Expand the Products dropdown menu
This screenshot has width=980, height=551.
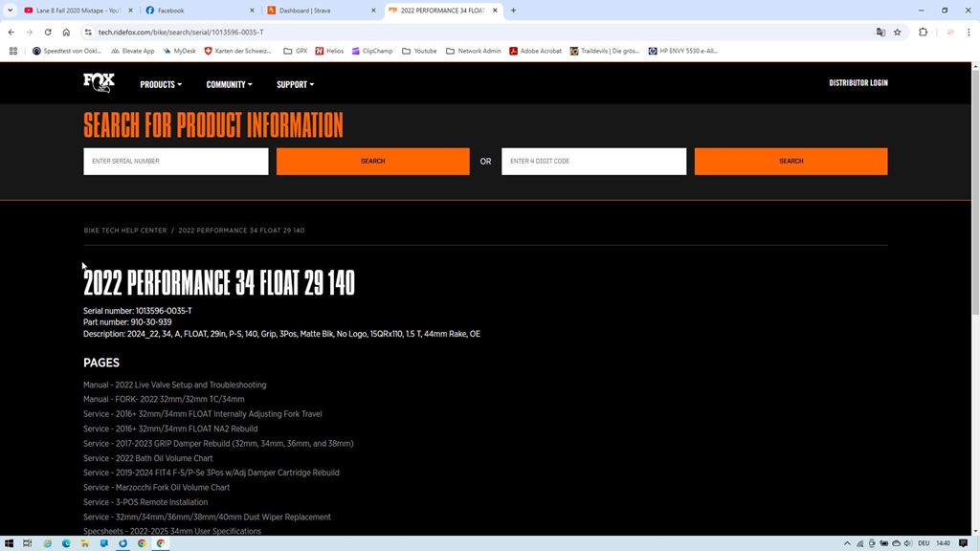point(161,84)
